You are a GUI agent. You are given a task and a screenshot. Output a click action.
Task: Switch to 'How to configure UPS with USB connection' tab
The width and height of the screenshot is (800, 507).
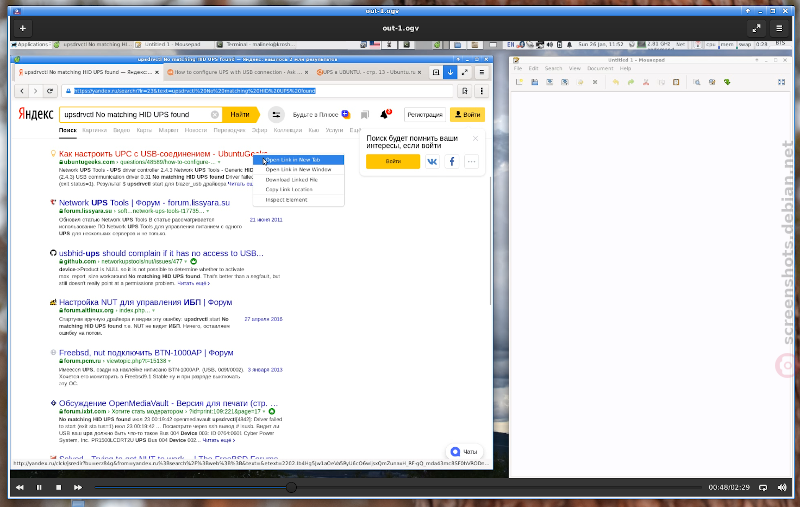pyautogui.click(x=238, y=72)
